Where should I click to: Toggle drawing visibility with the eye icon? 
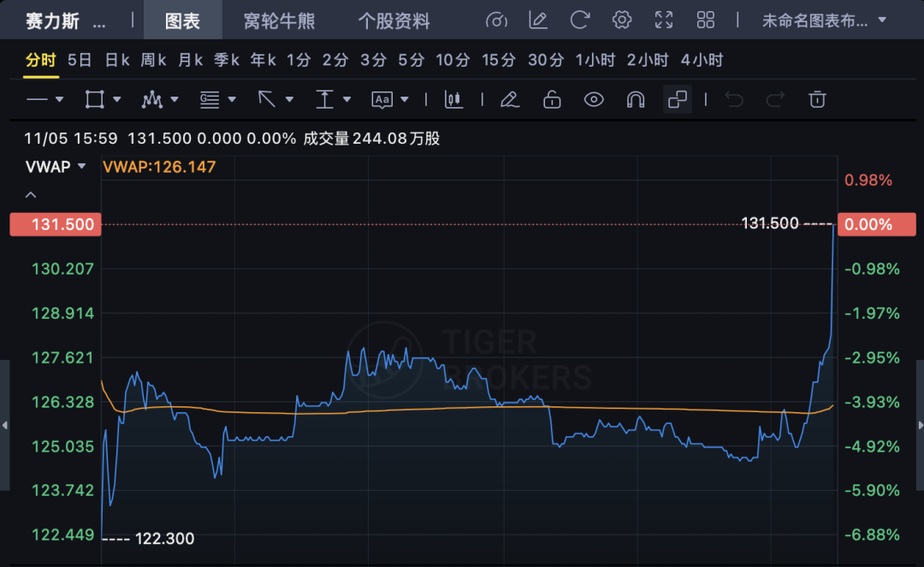pos(594,100)
